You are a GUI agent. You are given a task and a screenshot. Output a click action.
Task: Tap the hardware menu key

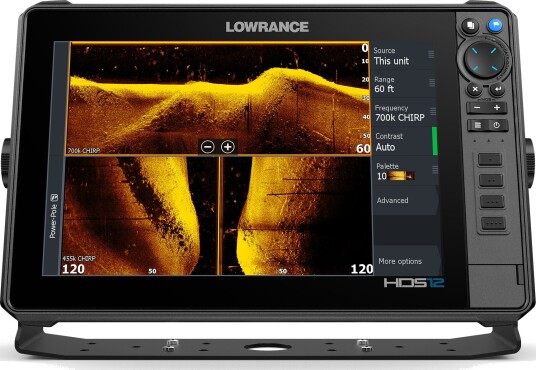478,125
